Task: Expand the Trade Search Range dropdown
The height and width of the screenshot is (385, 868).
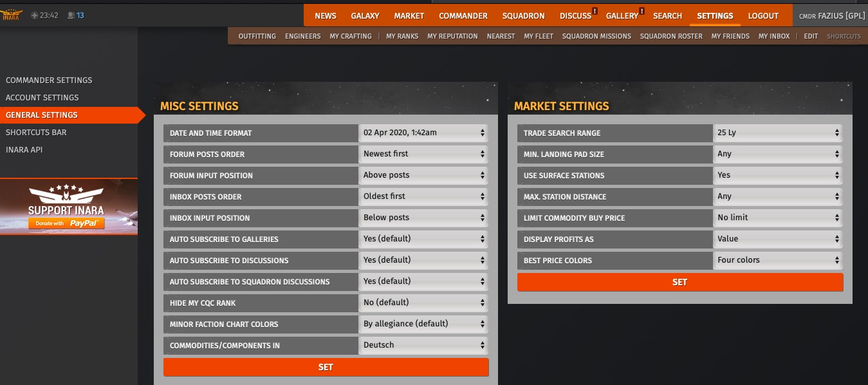Action: pyautogui.click(x=777, y=133)
